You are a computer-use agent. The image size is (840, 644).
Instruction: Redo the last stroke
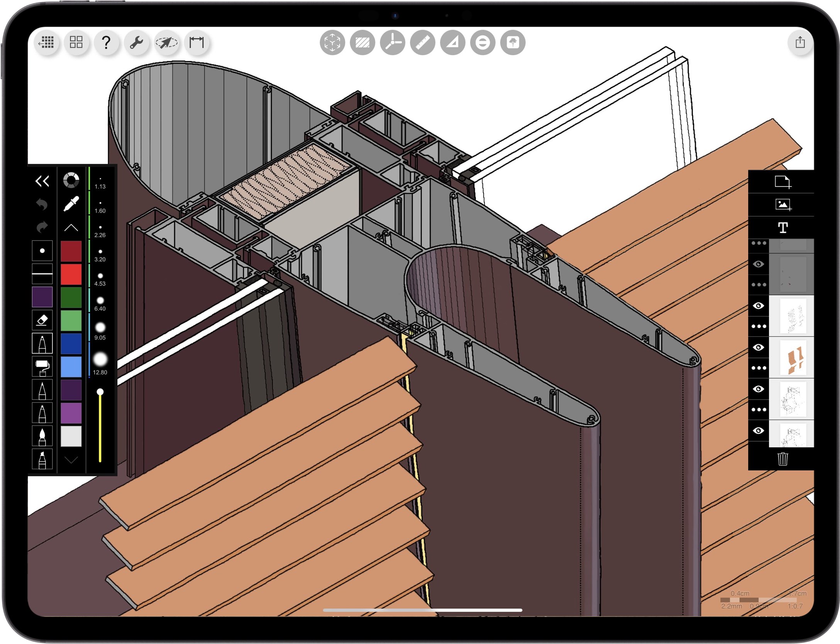click(x=42, y=227)
